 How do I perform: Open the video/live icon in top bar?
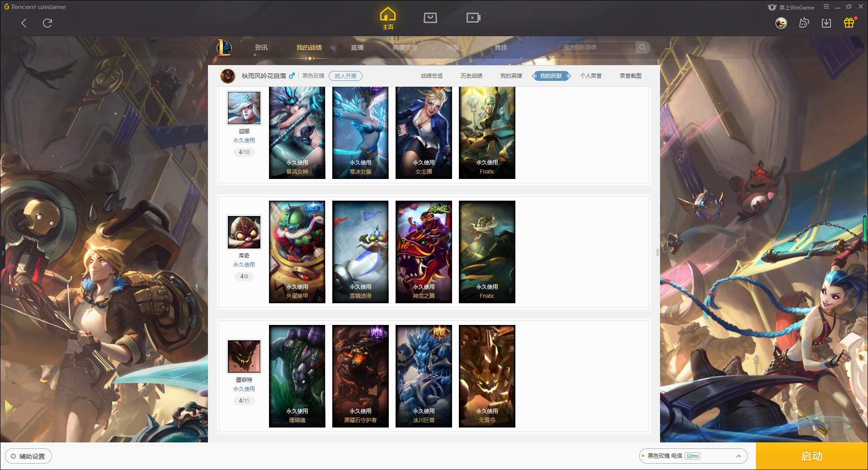473,18
